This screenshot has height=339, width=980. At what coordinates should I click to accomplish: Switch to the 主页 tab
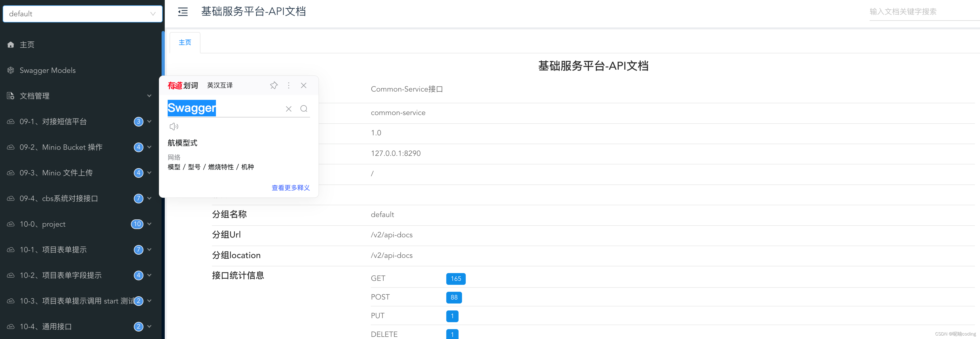point(185,42)
